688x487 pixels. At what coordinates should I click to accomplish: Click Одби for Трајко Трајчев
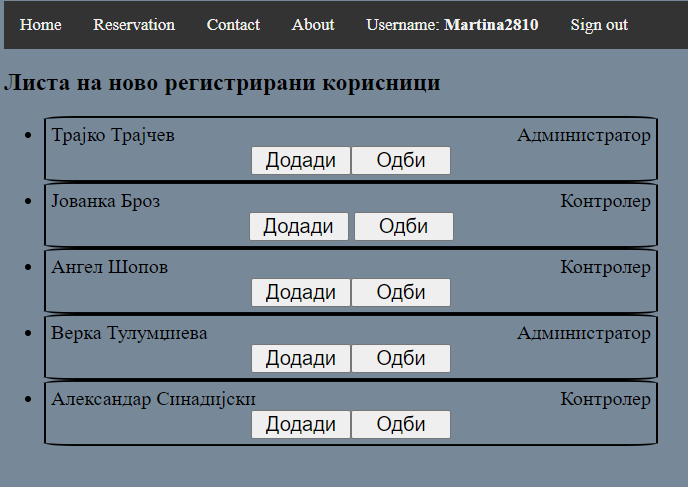coord(401,161)
